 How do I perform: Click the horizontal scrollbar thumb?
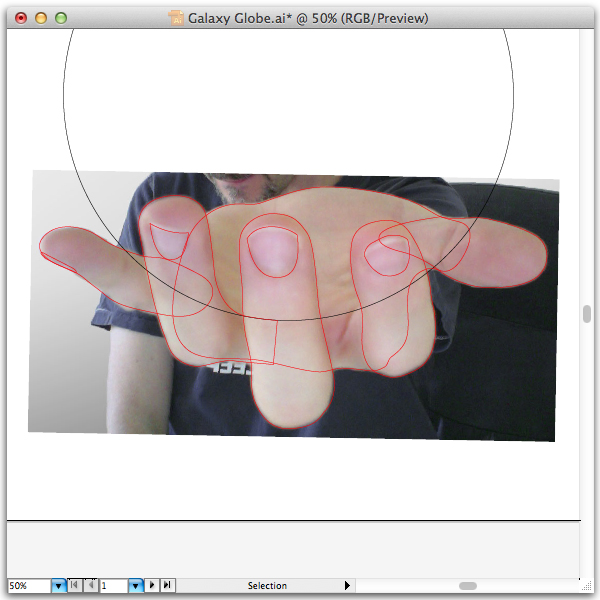coord(468,586)
